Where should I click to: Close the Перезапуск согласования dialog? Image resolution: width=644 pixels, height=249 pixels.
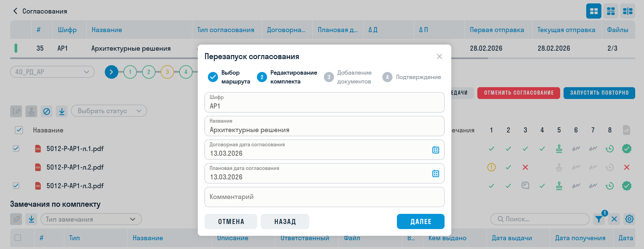(x=439, y=56)
